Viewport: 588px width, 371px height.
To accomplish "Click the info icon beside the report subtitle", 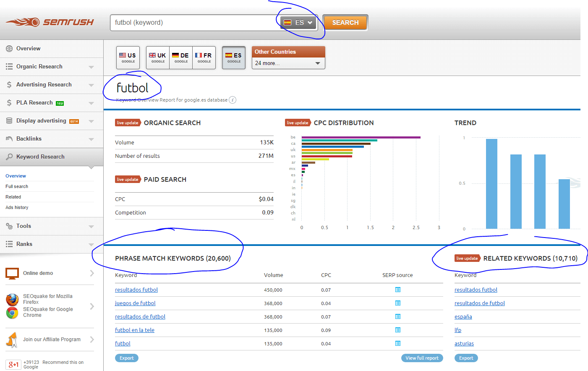I will point(233,100).
